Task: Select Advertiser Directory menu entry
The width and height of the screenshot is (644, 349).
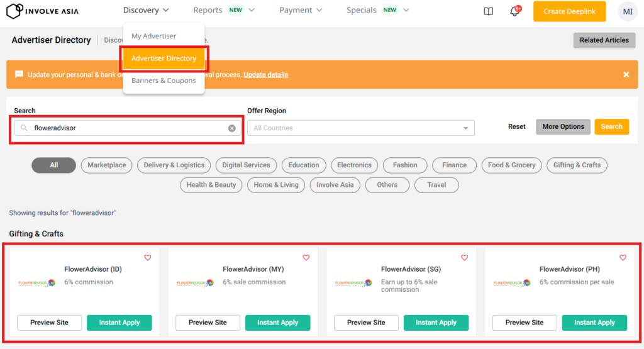Action: point(164,58)
